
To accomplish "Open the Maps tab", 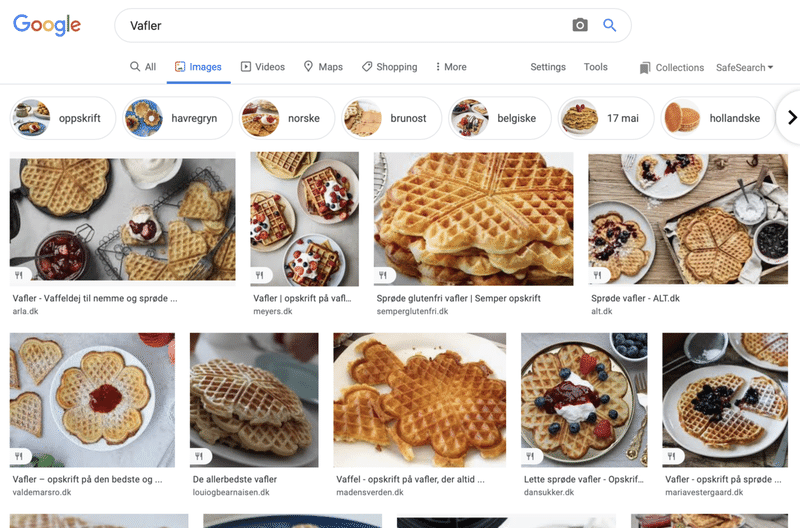I will pos(322,67).
